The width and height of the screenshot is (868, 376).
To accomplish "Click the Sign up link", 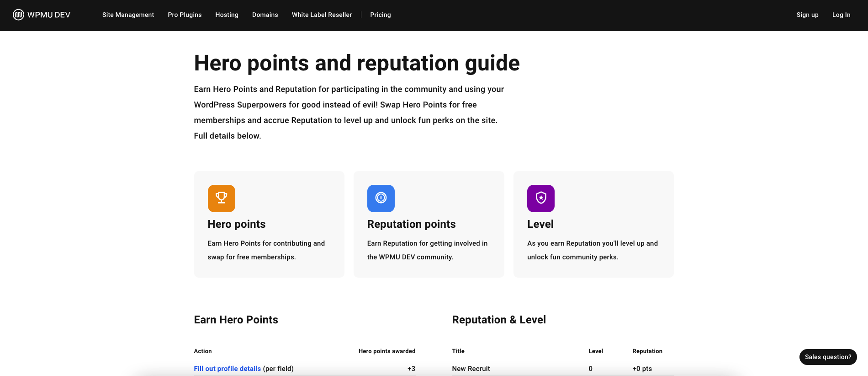I will pyautogui.click(x=807, y=15).
